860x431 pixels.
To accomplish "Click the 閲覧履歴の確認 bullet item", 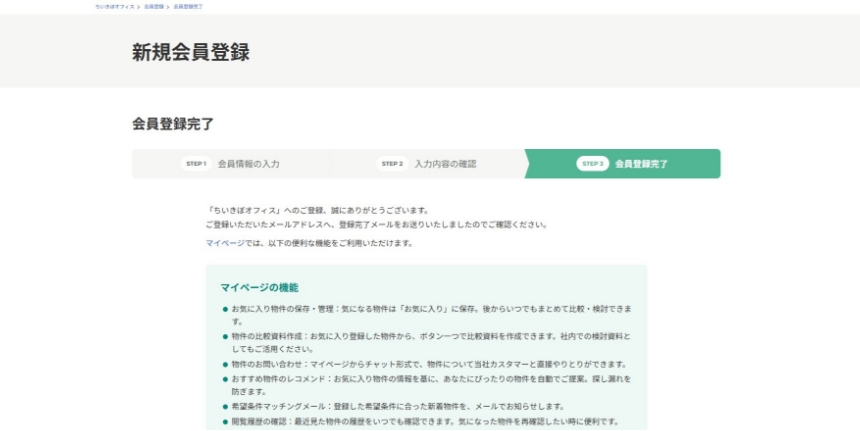I will point(420,421).
